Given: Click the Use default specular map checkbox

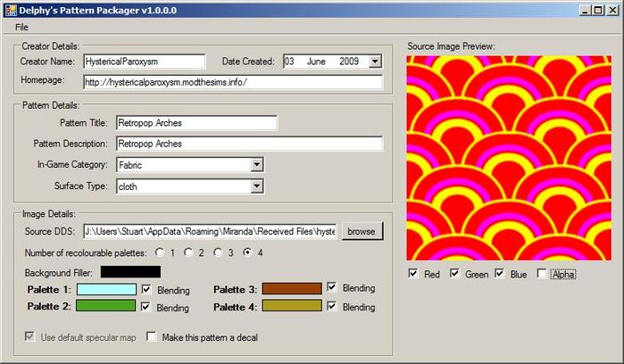Looking at the screenshot, I should click(29, 336).
